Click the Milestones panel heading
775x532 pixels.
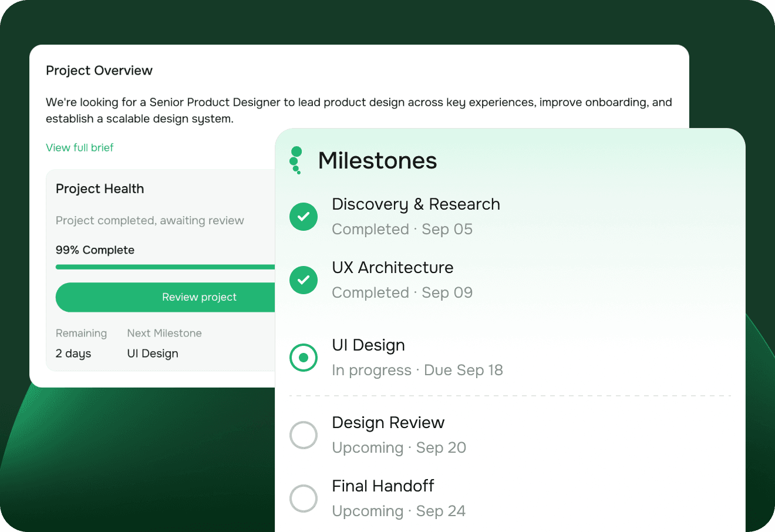point(378,160)
